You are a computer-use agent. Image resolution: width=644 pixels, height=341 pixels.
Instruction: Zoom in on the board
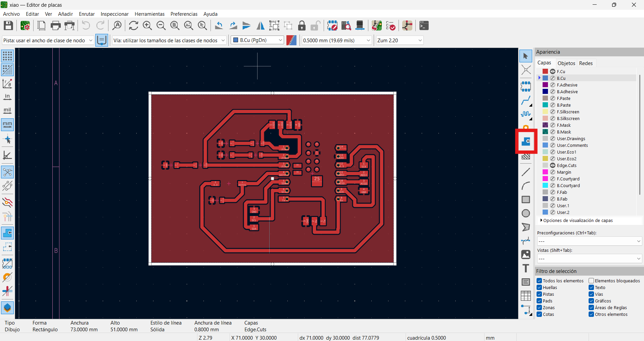point(147,25)
